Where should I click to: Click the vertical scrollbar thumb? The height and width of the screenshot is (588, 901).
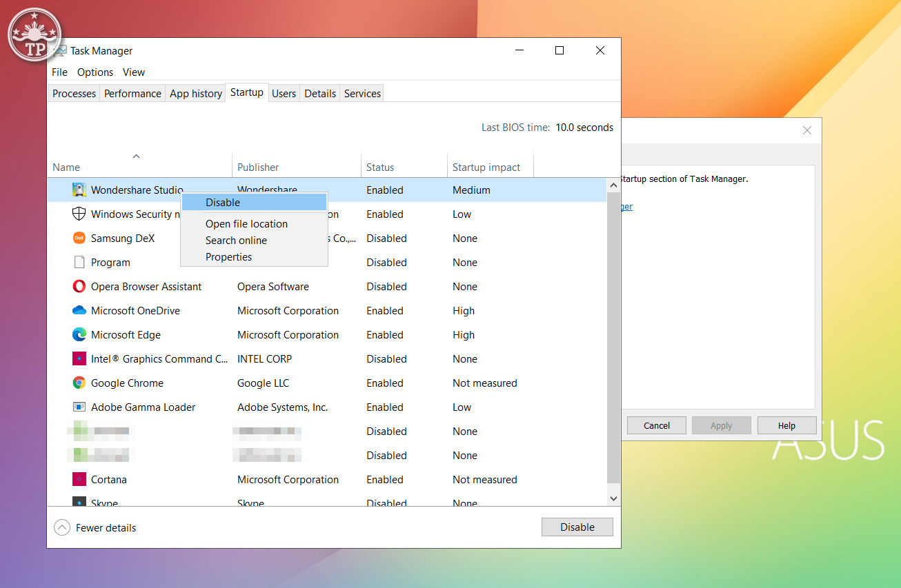[x=613, y=338]
